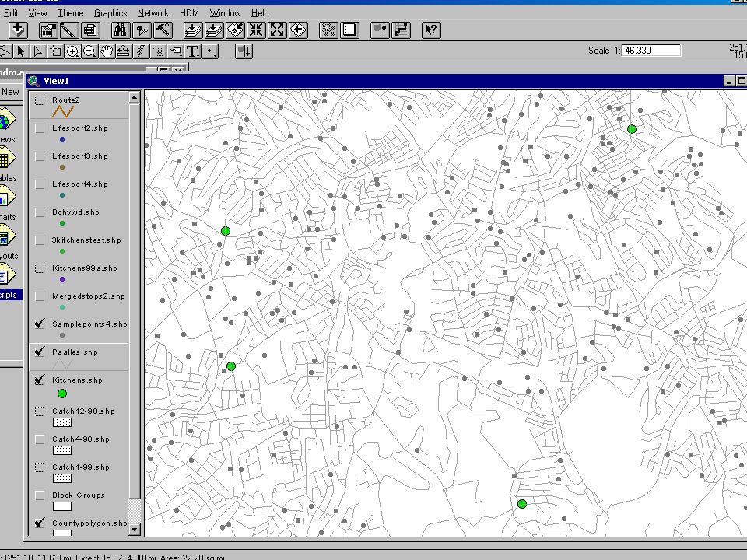
Task: Uncheck the Kitchens.shp theme
Action: click(x=40, y=380)
